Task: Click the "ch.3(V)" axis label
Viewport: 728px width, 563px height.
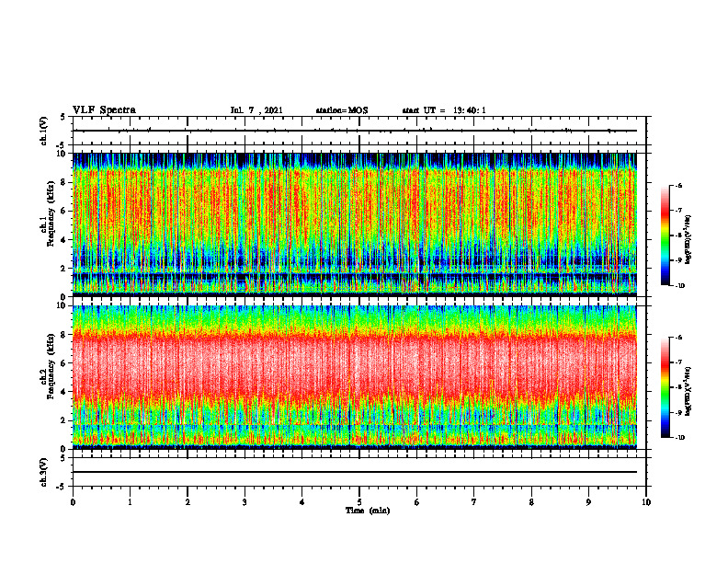Action: (x=44, y=472)
